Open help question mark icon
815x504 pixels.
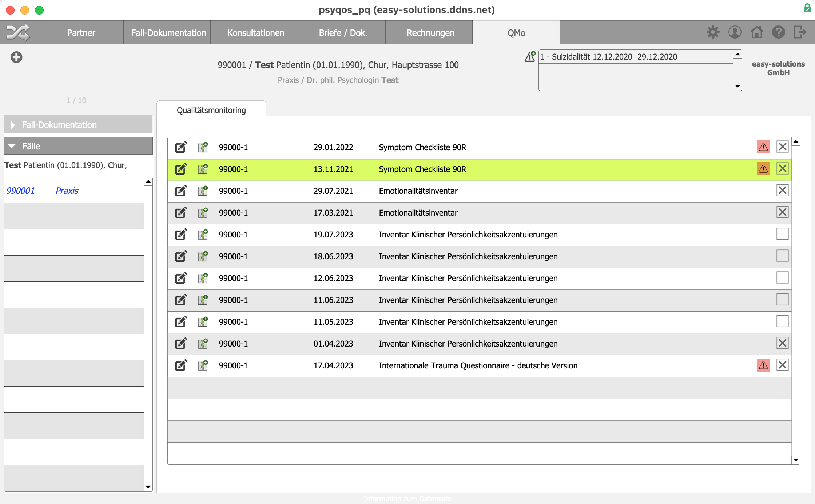point(778,32)
